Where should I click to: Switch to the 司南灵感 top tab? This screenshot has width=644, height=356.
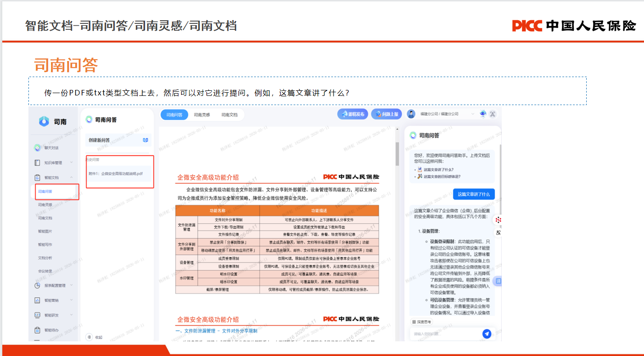click(x=202, y=115)
